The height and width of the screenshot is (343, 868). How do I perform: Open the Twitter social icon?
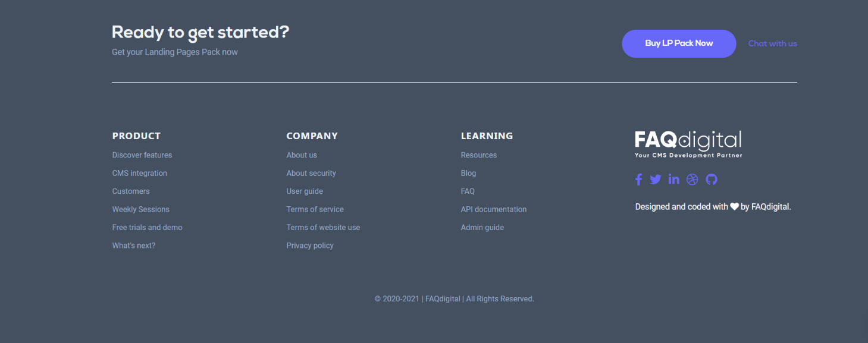(656, 180)
